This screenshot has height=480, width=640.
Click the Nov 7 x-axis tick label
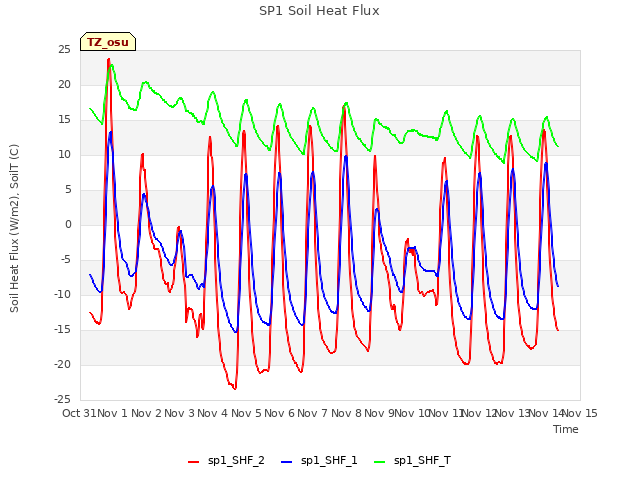(x=313, y=413)
